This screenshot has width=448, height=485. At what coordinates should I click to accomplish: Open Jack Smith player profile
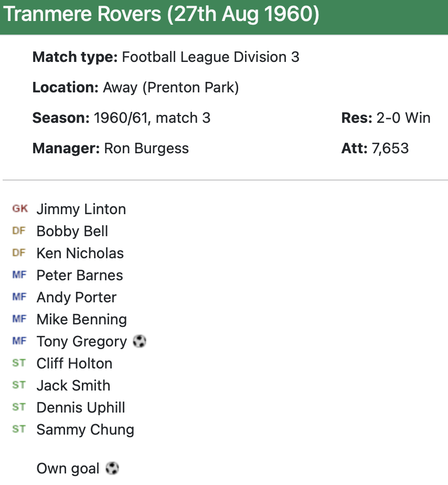tap(73, 386)
